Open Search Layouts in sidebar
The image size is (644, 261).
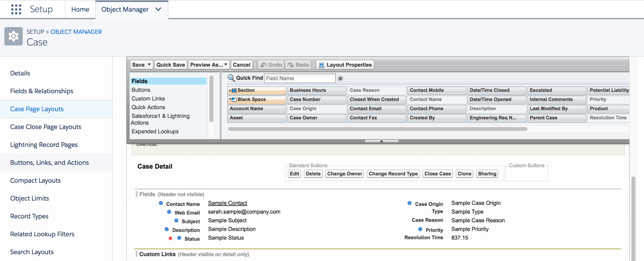[x=32, y=252]
